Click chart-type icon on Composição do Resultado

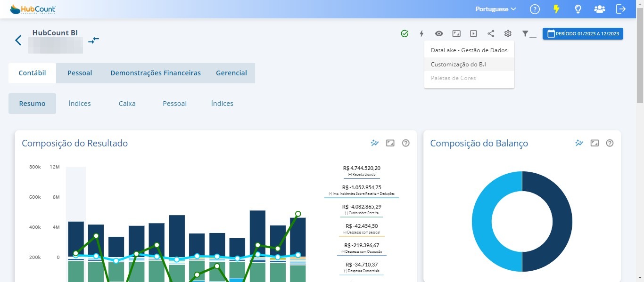(375, 143)
